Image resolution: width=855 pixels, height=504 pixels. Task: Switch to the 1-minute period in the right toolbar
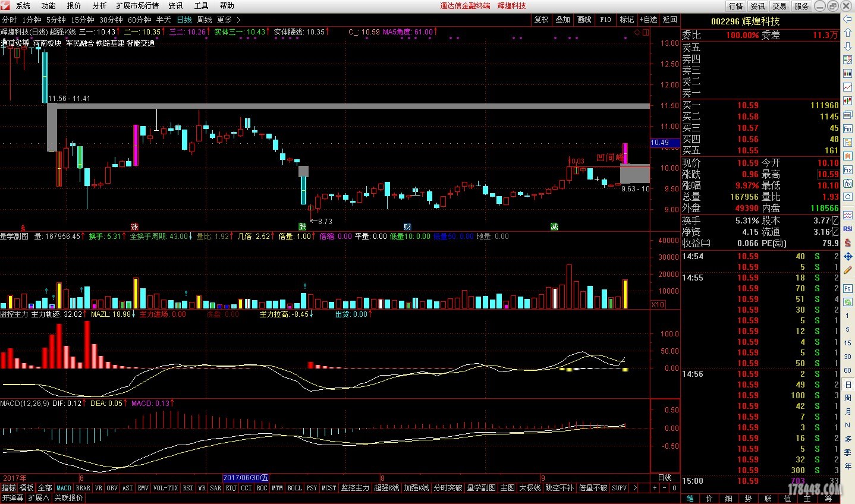(848, 316)
